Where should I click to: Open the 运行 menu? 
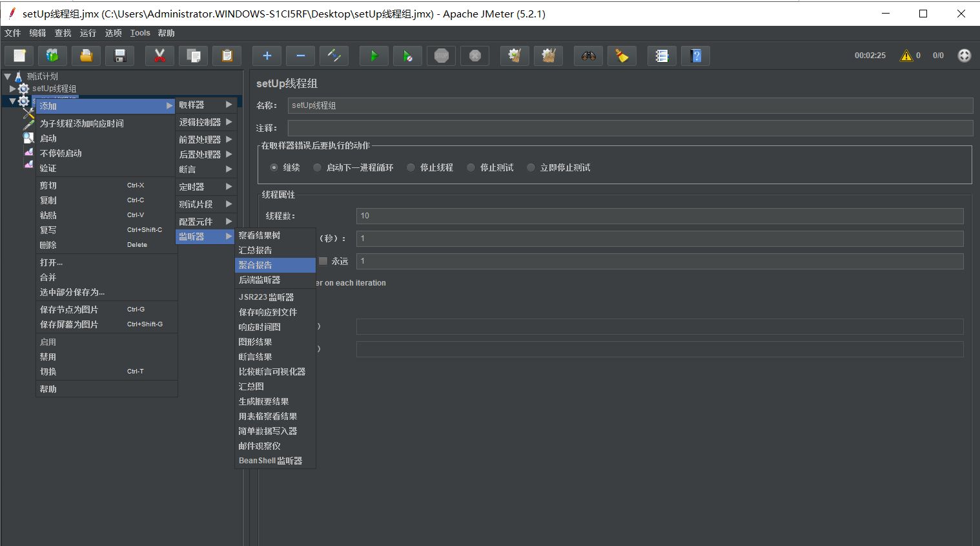[88, 33]
